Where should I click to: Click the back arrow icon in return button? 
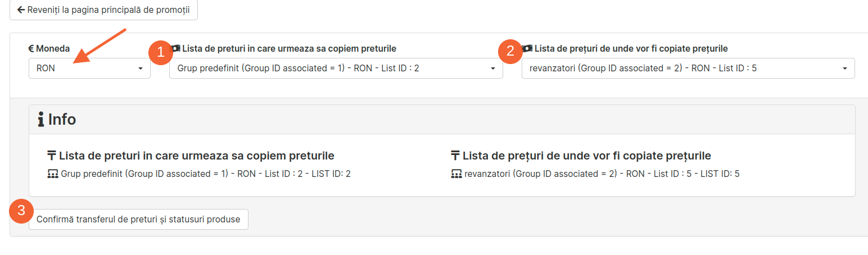(x=21, y=10)
